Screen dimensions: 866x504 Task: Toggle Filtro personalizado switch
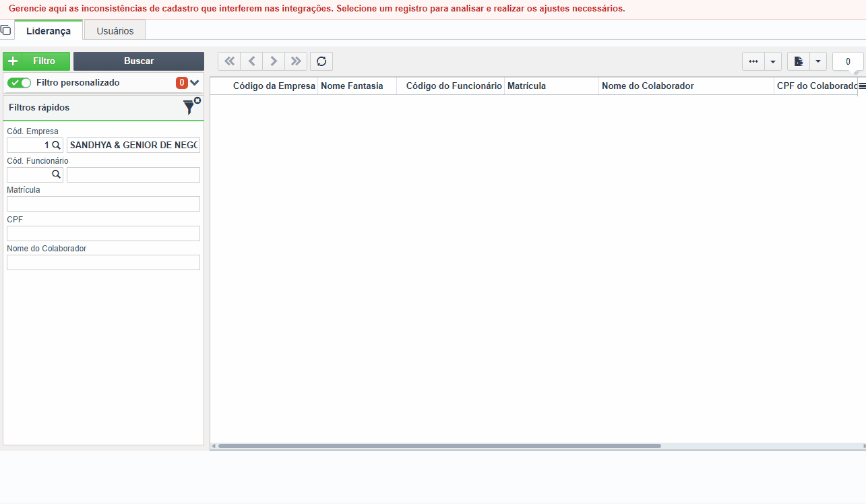19,83
